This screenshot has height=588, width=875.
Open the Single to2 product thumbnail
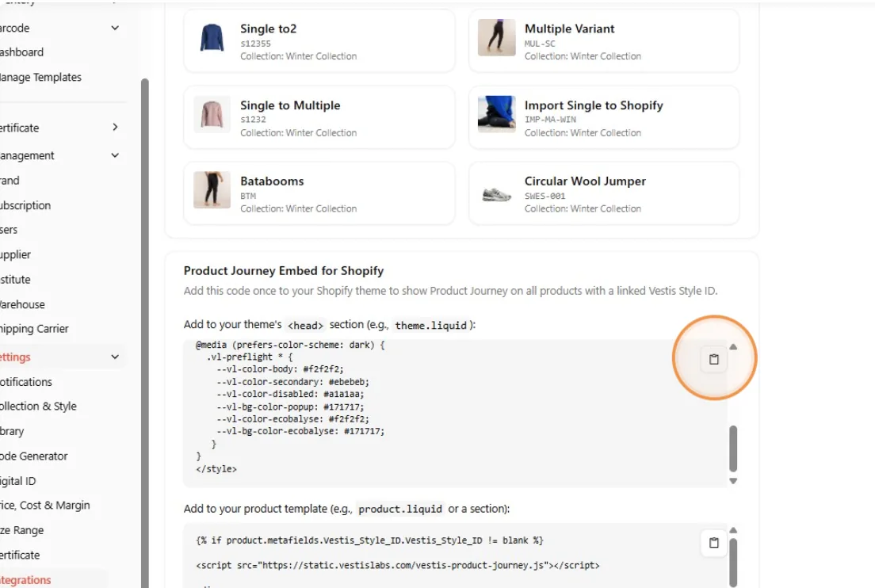[x=212, y=37]
